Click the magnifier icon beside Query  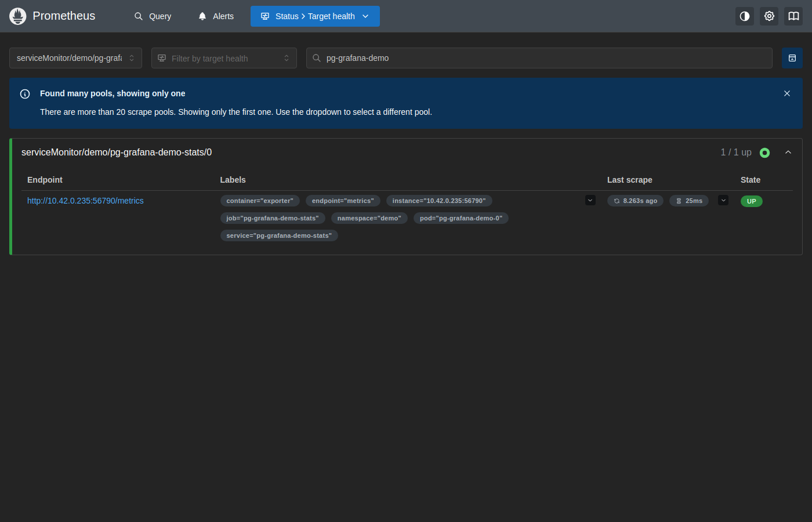(139, 16)
